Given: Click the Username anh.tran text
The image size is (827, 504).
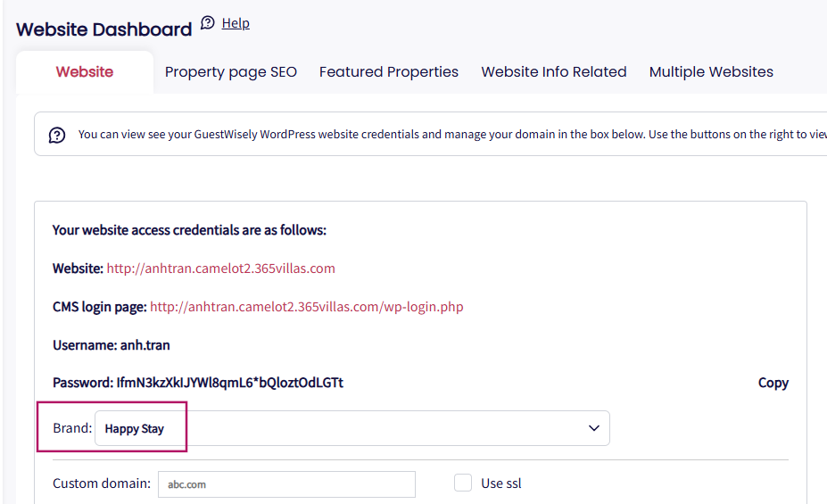Looking at the screenshot, I should pos(111,345).
